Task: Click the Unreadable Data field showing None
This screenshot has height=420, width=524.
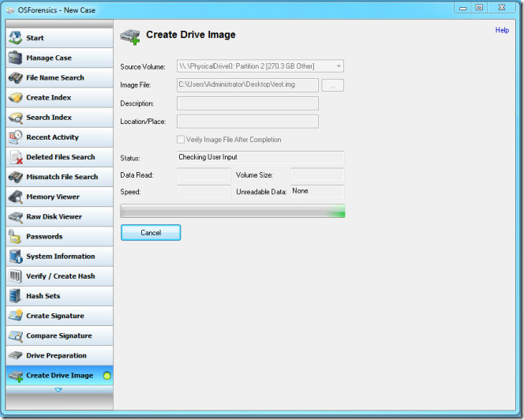Action: [x=317, y=192]
